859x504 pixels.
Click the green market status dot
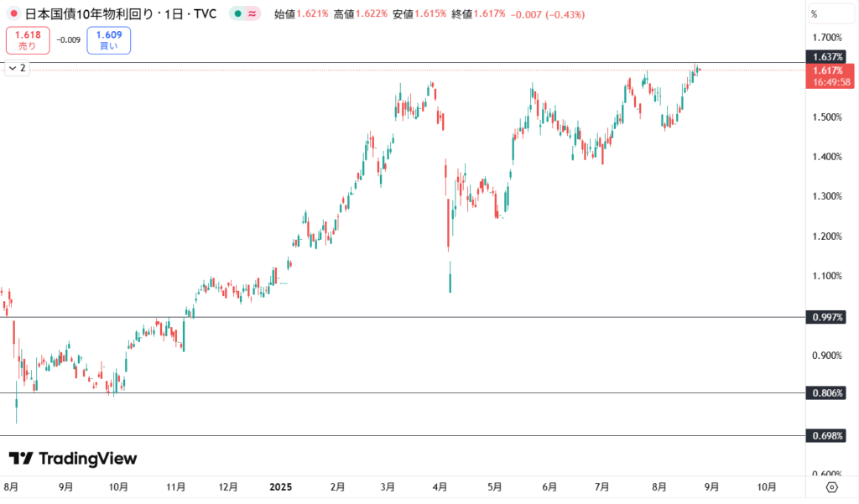237,13
